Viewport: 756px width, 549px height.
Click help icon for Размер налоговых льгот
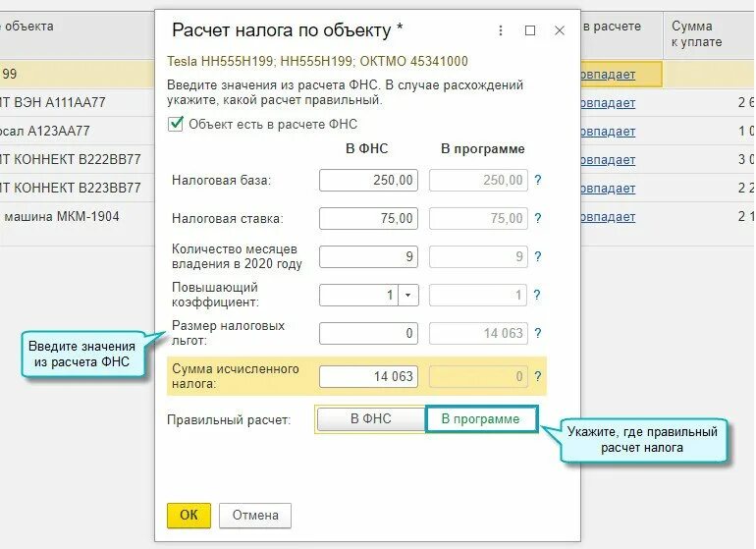[538, 333]
